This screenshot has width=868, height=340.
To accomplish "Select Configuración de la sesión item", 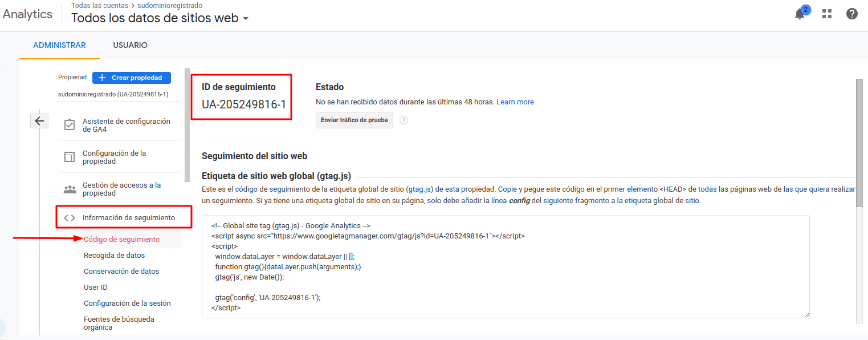I will (x=127, y=303).
